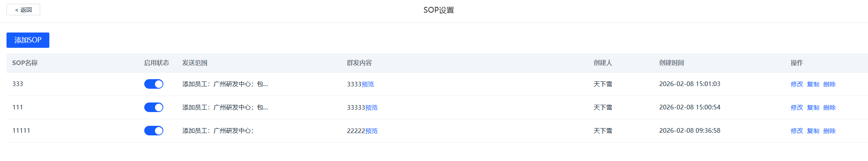Click the 添加SOP button
The height and width of the screenshot is (161, 868).
point(28,40)
